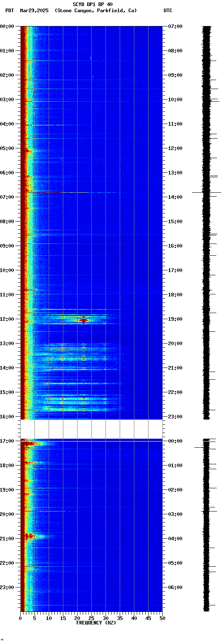Click the "45" Hz frequency tick label

coord(148,618)
